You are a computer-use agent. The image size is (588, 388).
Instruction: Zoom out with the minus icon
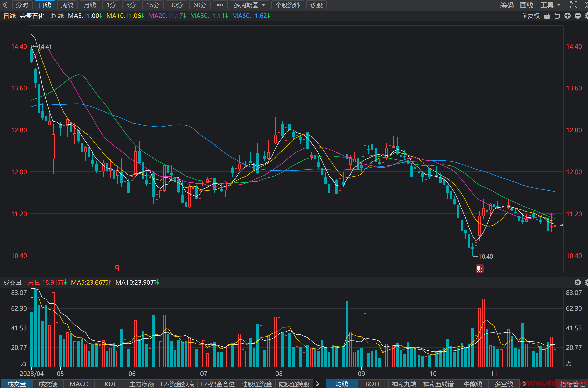[578, 16]
